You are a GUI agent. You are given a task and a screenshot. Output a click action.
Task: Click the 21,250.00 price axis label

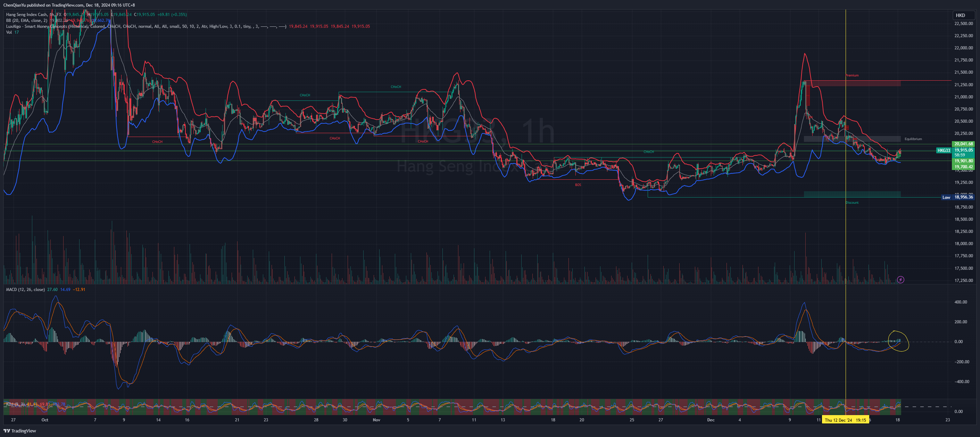pyautogui.click(x=964, y=84)
